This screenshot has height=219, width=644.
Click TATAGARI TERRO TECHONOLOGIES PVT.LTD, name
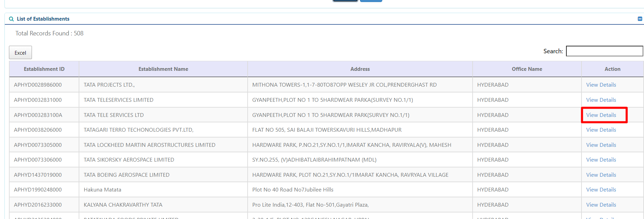pos(139,130)
